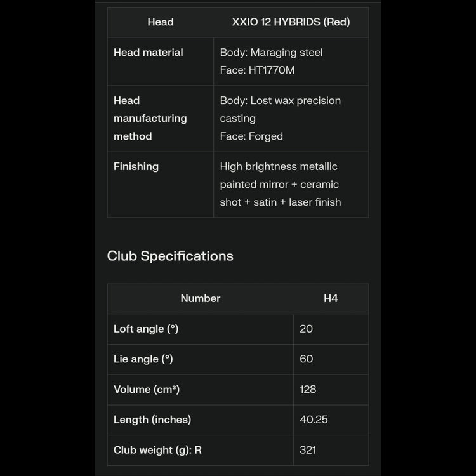Click the Club Specifications heading
Viewport: 476px width, 476px height.
[170, 256]
